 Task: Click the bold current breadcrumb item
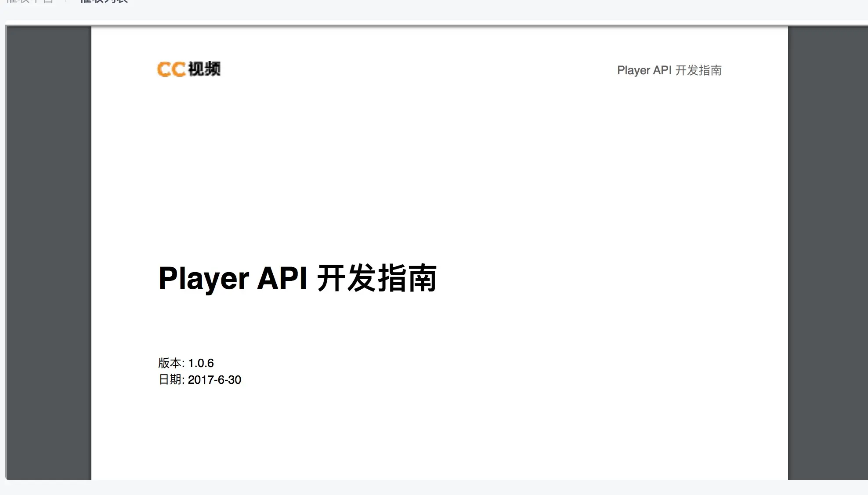click(x=104, y=1)
